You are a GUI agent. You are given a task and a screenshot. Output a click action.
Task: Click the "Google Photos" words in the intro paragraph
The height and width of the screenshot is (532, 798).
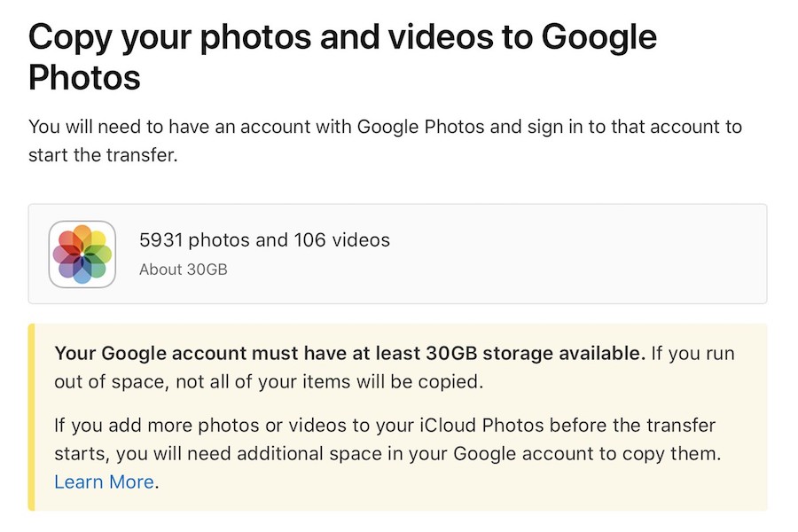point(420,127)
